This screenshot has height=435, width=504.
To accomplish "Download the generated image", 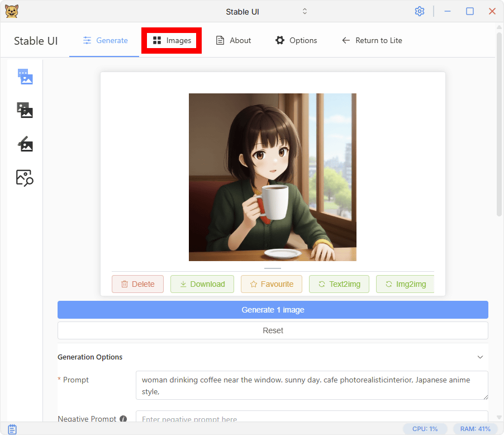I will 202,284.
